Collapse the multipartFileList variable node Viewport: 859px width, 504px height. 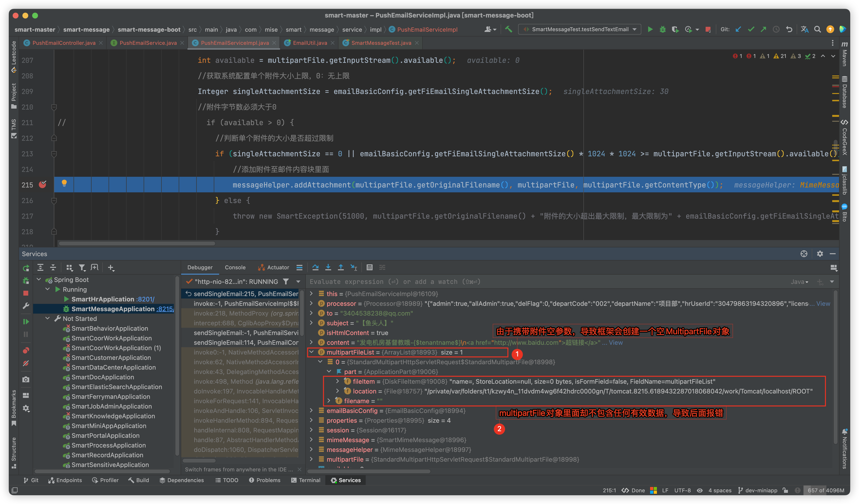(x=311, y=352)
